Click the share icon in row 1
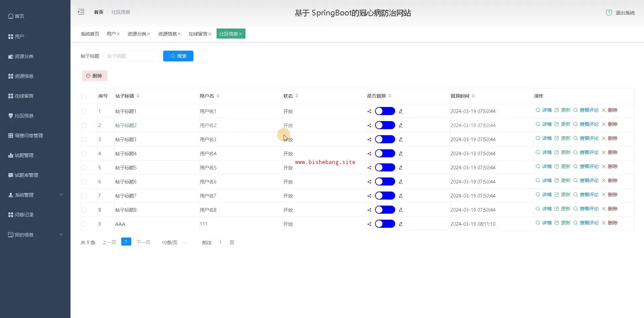The height and width of the screenshot is (318, 644). point(369,111)
